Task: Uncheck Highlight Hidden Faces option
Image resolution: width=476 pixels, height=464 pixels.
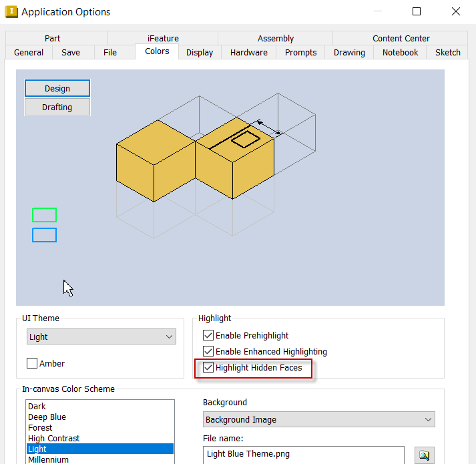Action: [208, 367]
